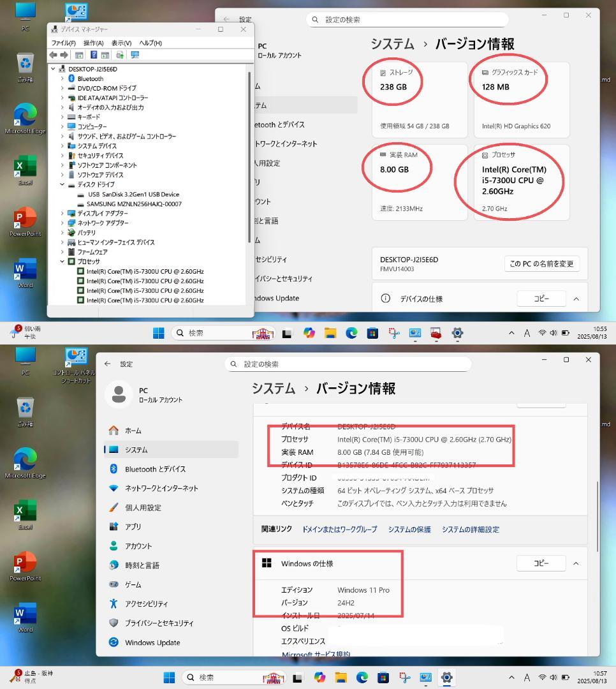Click the Help icon in Device Manager toolbar
Image resolution: width=616 pixels, height=689 pixels.
pyautogui.click(x=94, y=55)
